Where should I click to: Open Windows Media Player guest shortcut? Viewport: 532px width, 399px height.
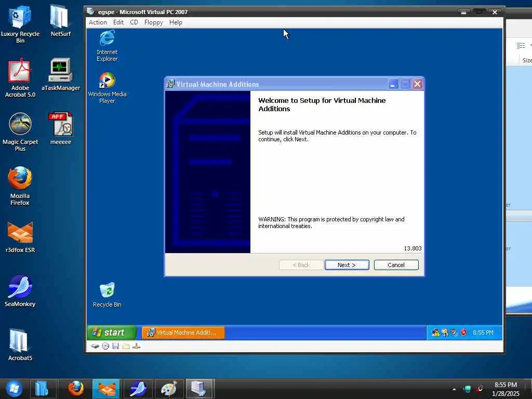tap(107, 87)
